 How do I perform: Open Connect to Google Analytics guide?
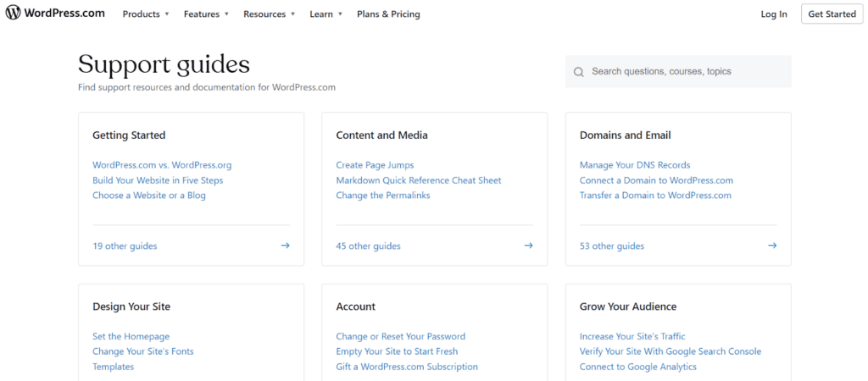pyautogui.click(x=637, y=367)
